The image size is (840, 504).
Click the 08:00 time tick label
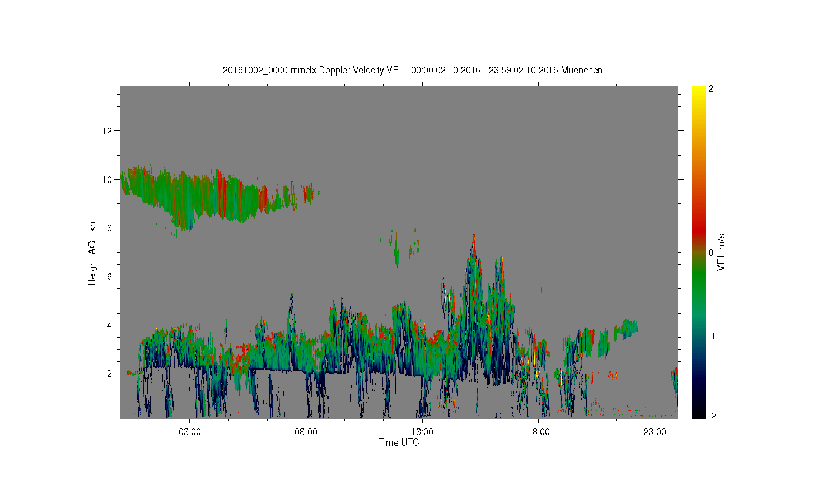[306, 432]
